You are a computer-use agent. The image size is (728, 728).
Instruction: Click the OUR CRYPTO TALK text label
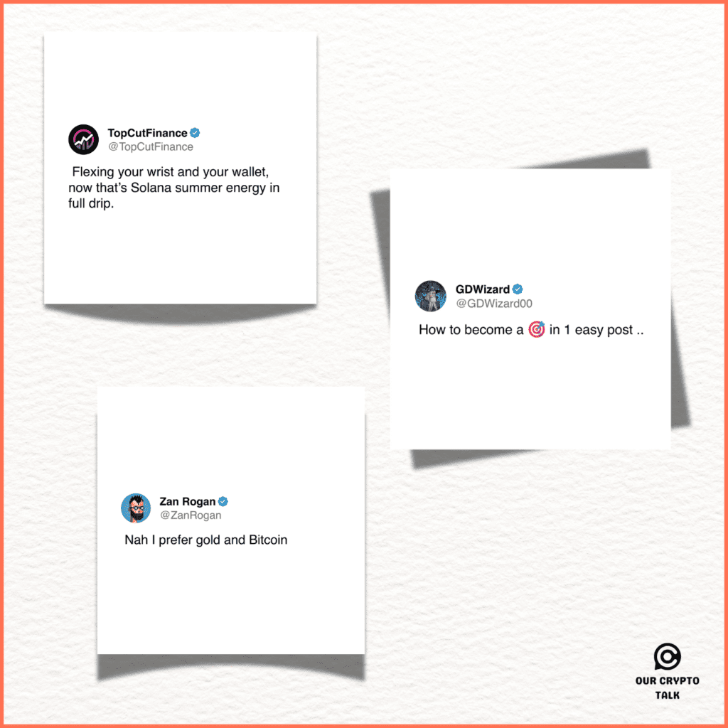coord(667,688)
